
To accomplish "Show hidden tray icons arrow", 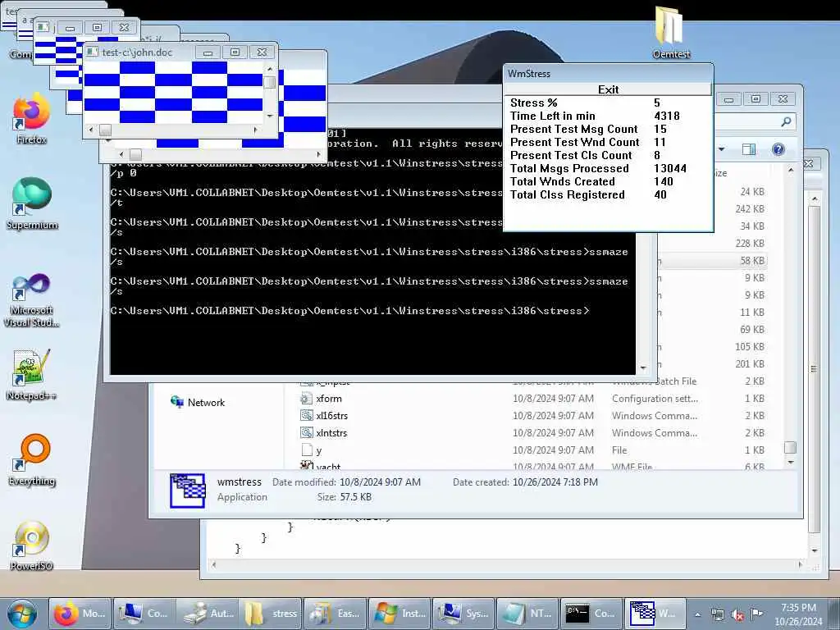I will 697,615.
